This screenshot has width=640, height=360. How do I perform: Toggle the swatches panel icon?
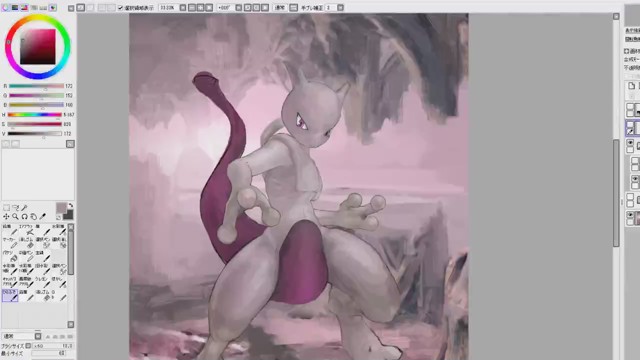click(43, 7)
